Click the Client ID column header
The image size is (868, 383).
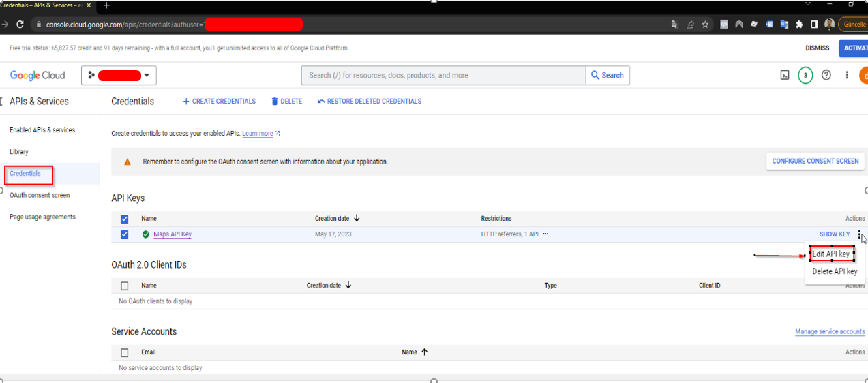tap(710, 286)
